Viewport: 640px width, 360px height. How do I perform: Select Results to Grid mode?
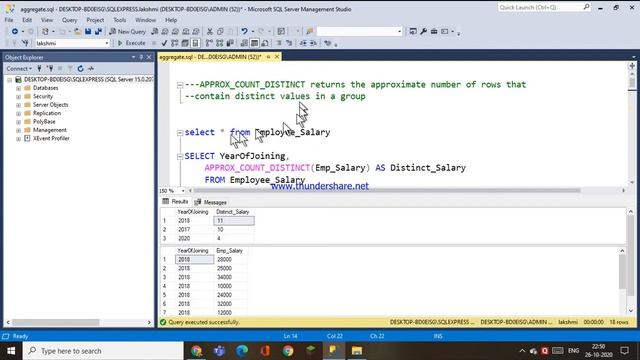pyautogui.click(x=254, y=43)
